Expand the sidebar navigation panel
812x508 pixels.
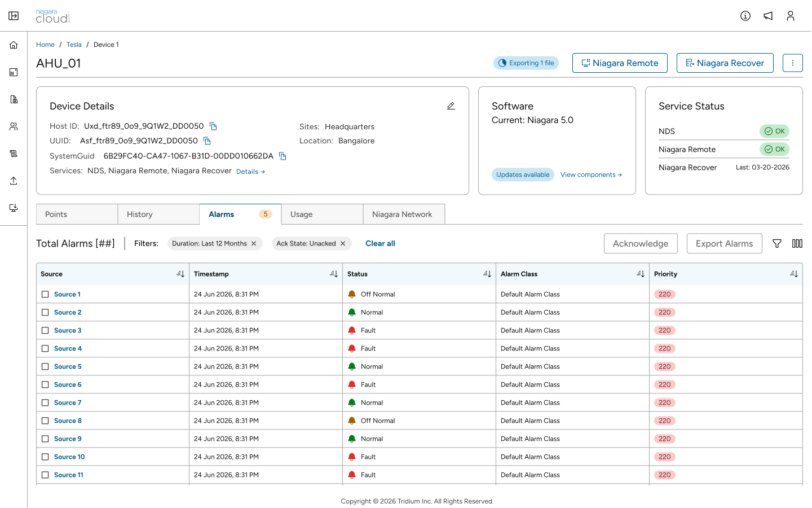click(x=14, y=16)
